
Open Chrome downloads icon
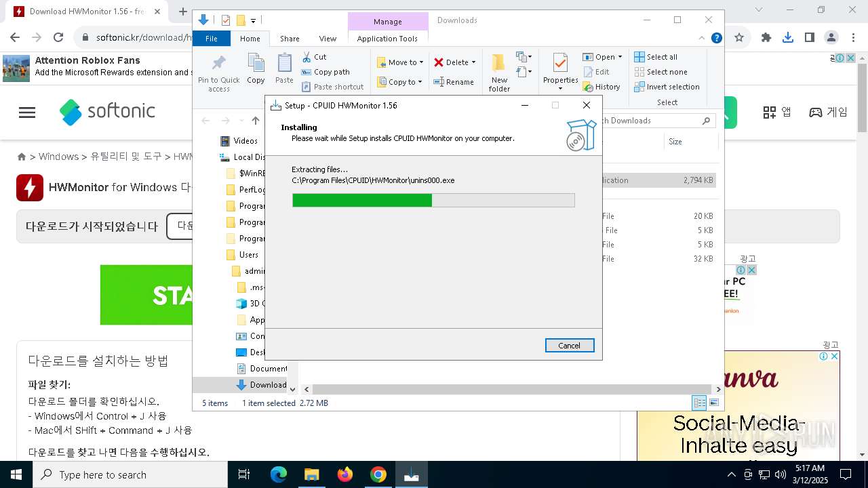tap(788, 38)
